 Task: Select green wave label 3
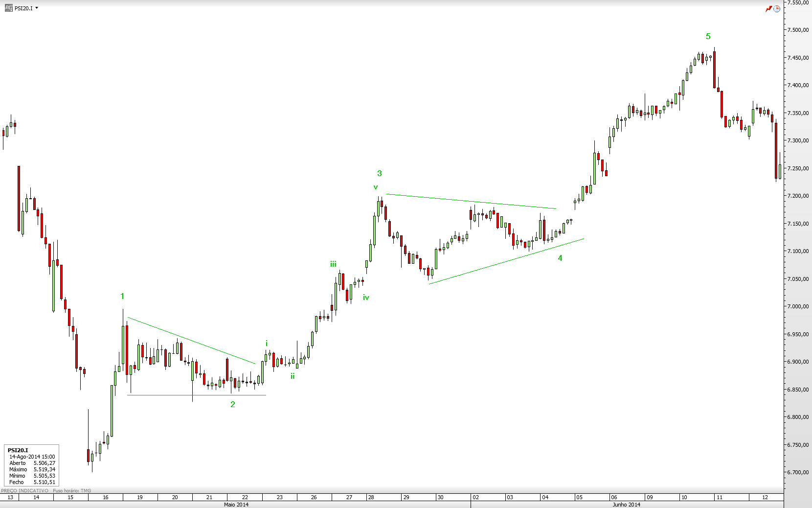click(x=380, y=173)
